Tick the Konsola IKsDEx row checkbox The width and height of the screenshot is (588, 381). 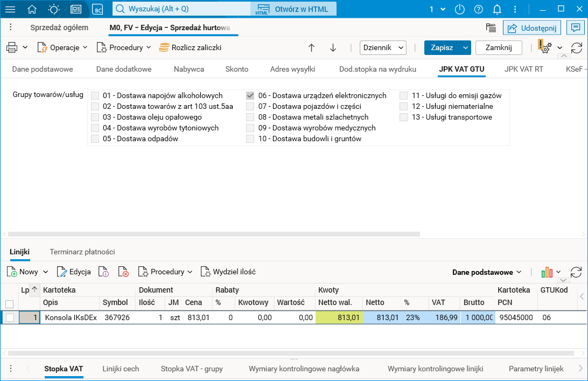[x=10, y=317]
